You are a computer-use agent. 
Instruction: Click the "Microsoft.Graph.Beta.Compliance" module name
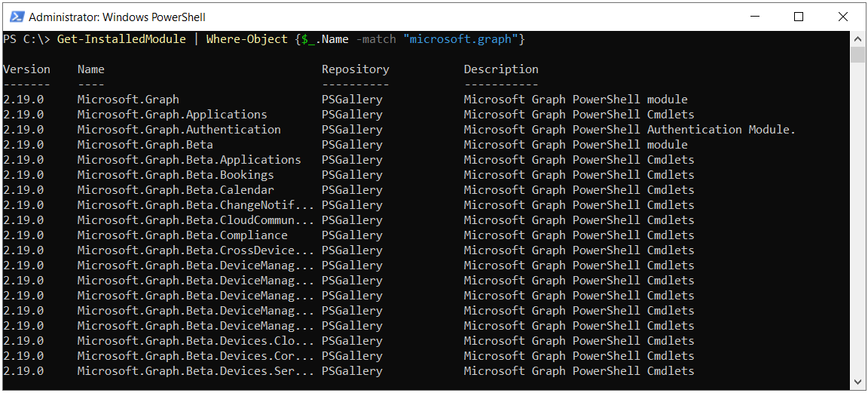coord(182,235)
